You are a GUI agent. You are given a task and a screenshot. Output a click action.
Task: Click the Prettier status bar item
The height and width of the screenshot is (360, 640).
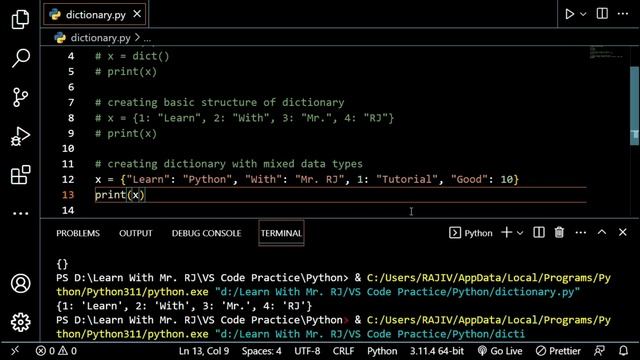(558, 351)
